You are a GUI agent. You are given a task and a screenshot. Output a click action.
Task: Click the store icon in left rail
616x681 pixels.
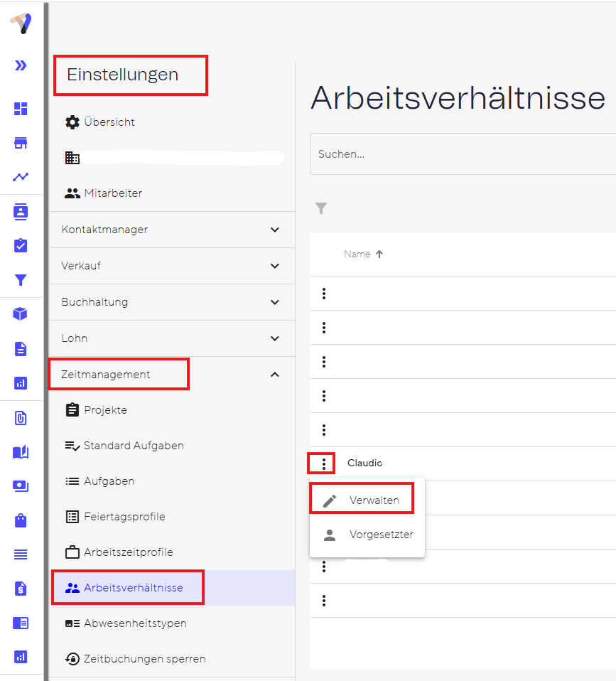click(21, 143)
